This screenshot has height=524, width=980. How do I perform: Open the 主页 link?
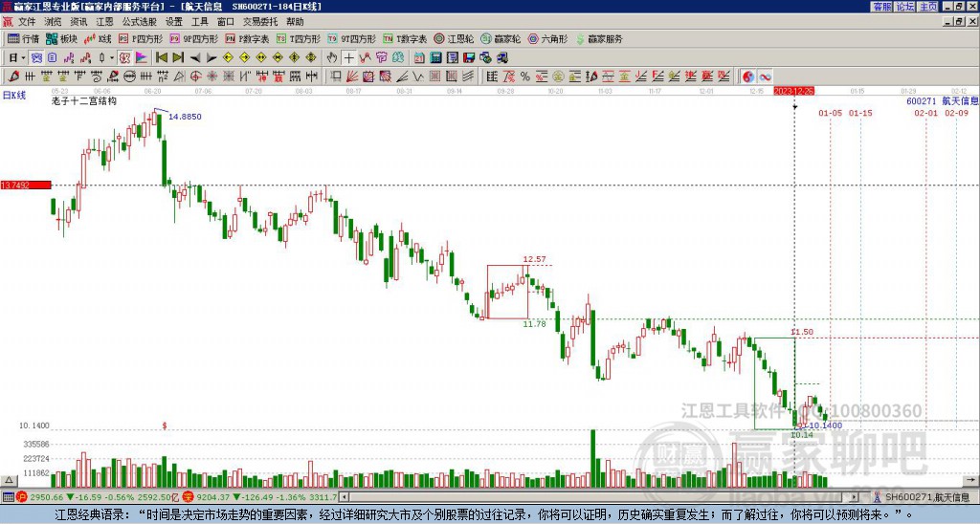coord(928,7)
